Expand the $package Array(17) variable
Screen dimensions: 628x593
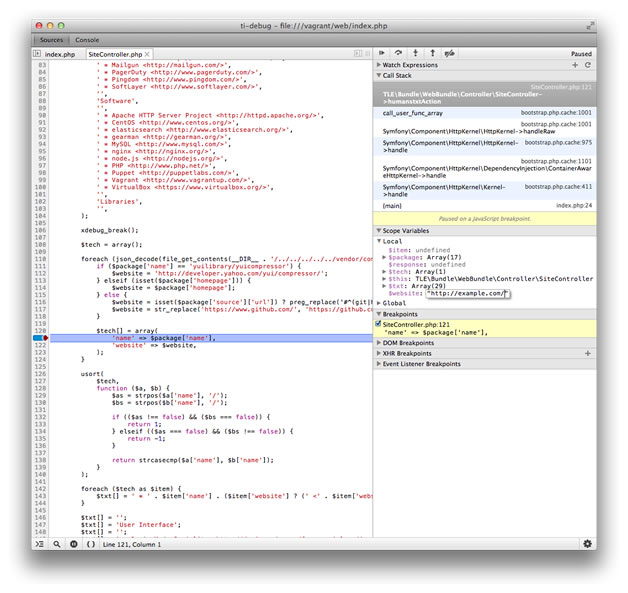click(386, 257)
